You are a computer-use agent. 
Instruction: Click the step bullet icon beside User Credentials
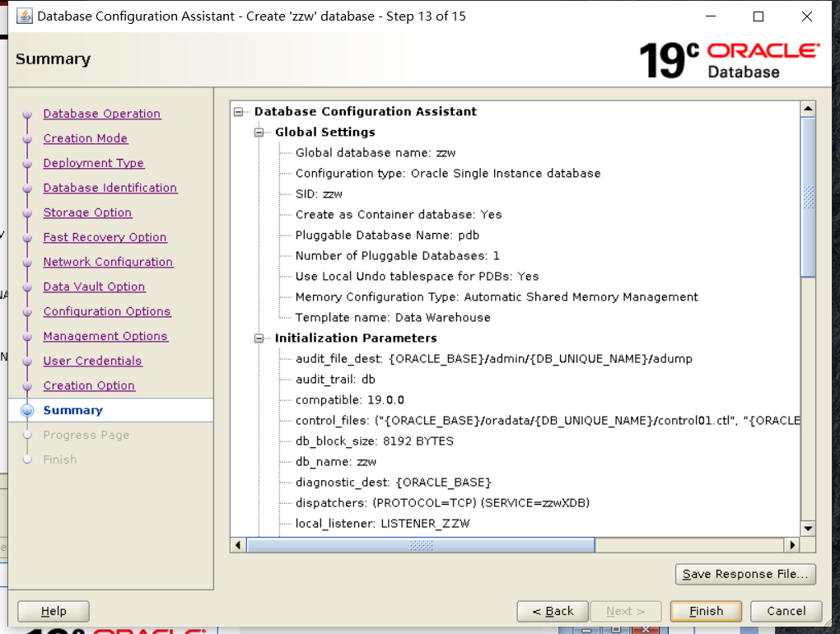(x=27, y=361)
